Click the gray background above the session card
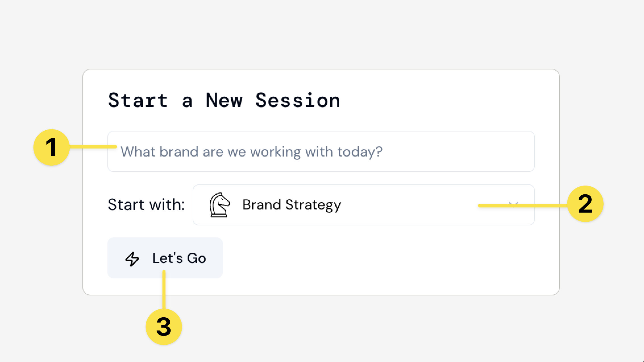 coord(321,34)
